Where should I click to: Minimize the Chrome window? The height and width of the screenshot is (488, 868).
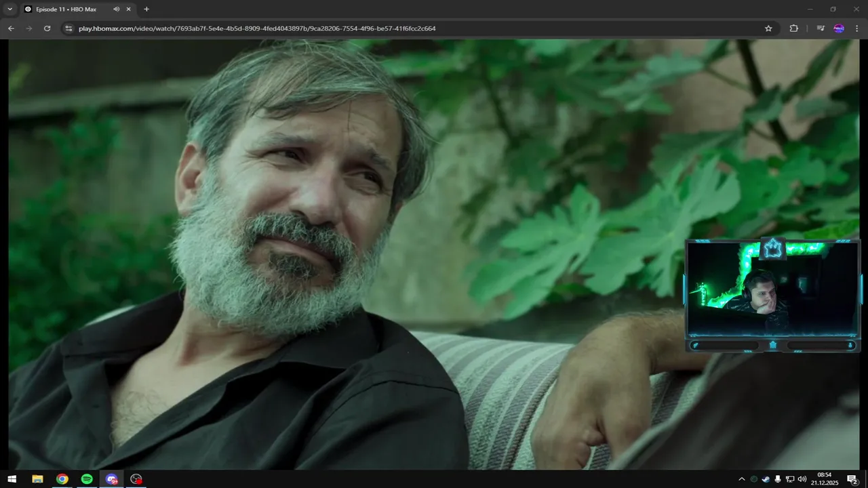point(810,9)
